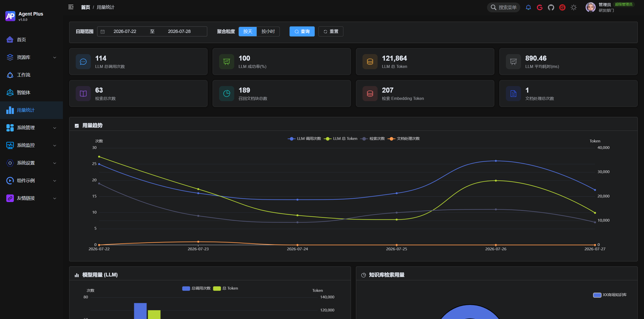Open the 用量统计 sidebar menu item

(x=31, y=110)
